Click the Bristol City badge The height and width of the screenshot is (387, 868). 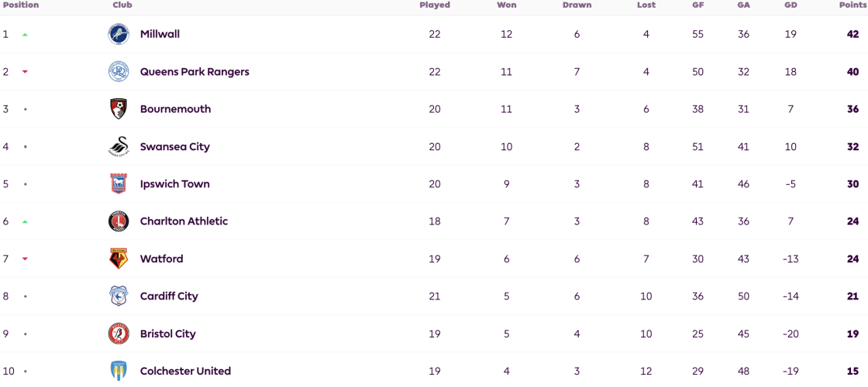[119, 334]
